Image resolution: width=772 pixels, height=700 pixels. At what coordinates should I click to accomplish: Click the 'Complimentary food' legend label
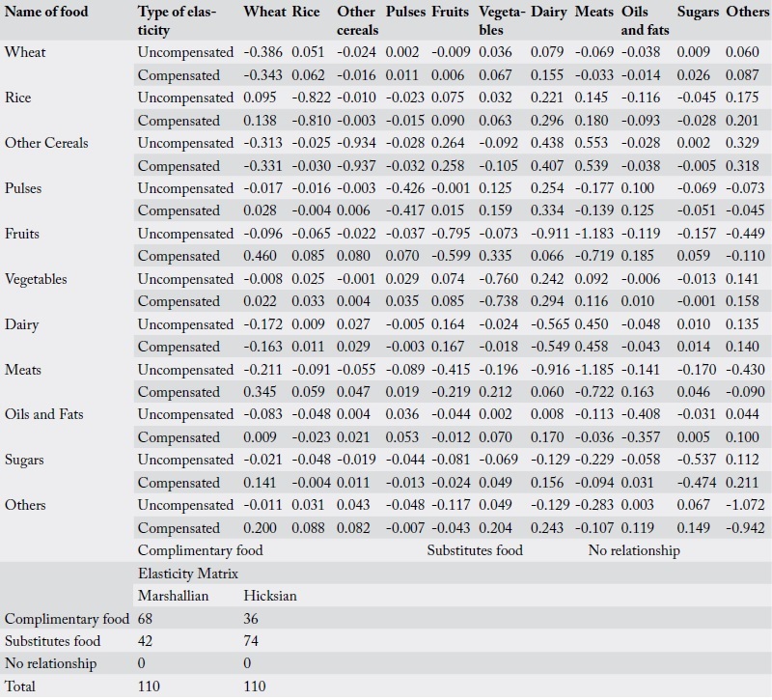coord(201,550)
